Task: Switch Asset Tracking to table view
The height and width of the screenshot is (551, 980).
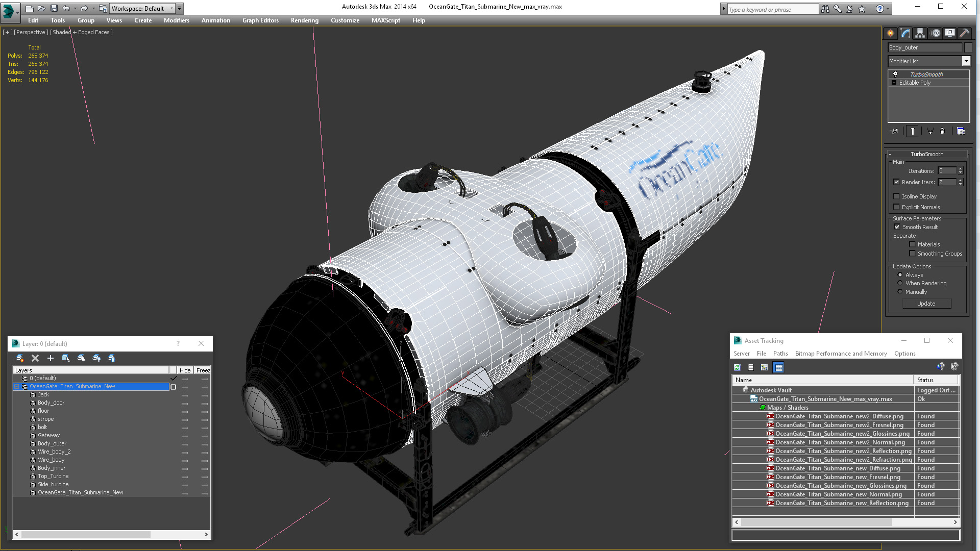Action: click(x=779, y=367)
